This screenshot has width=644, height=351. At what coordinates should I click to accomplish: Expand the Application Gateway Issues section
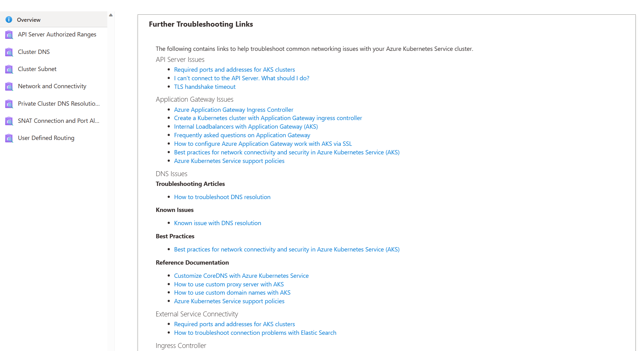click(x=195, y=99)
